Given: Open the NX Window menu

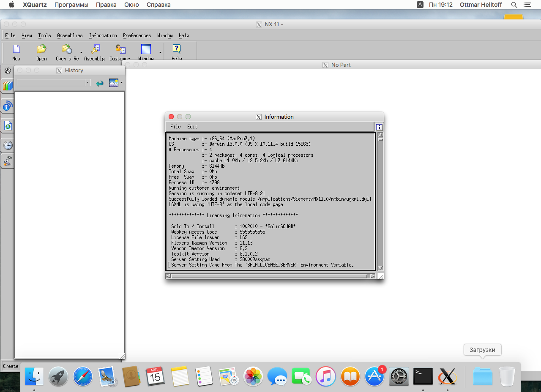Looking at the screenshot, I should [x=165, y=35].
